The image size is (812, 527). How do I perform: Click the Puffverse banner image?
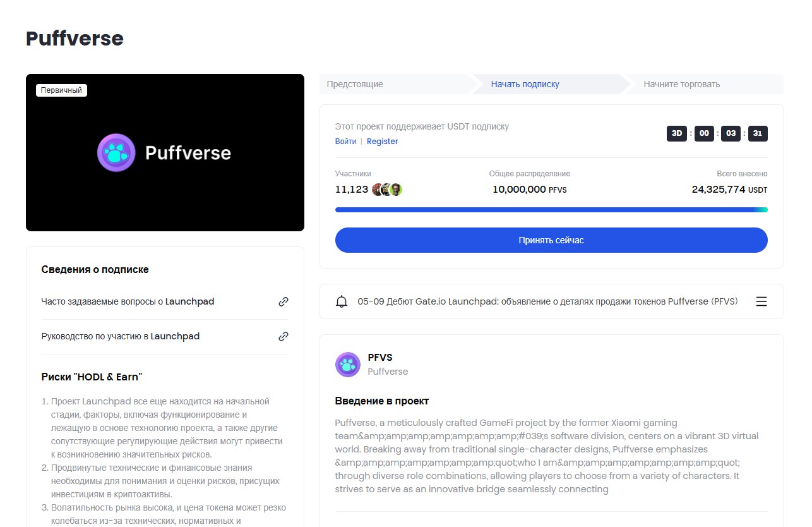165,152
